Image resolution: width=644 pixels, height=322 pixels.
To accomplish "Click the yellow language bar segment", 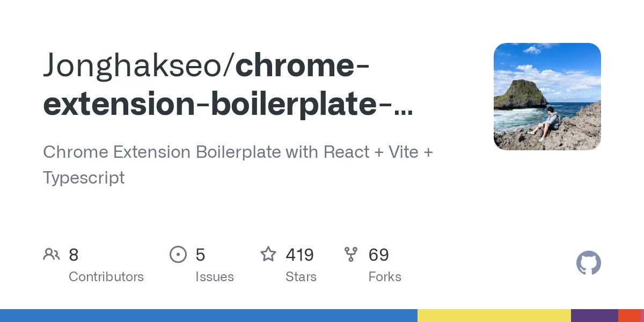I will tap(494, 316).
